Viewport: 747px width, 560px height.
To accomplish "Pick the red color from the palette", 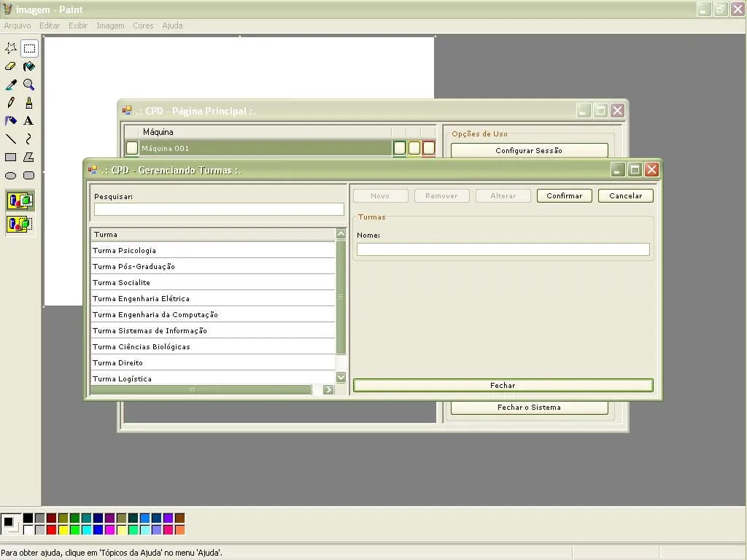I will (51, 529).
